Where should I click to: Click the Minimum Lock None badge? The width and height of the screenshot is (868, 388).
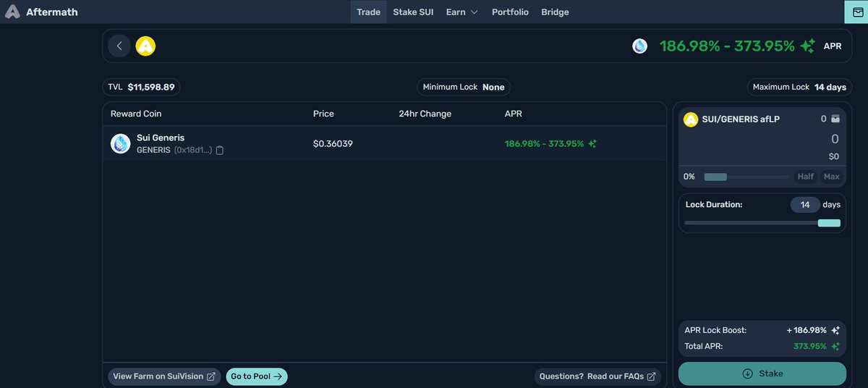[x=464, y=87]
